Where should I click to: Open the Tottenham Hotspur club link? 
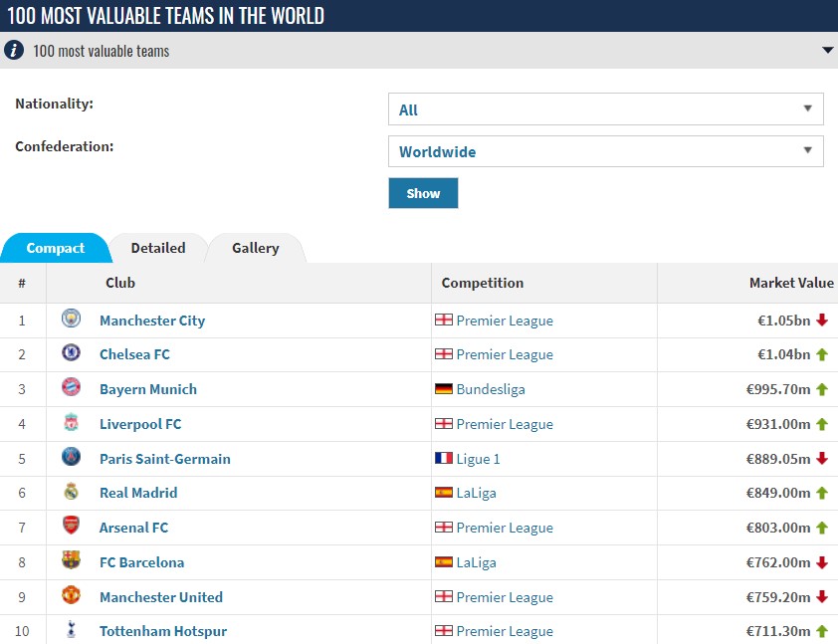pos(163,631)
